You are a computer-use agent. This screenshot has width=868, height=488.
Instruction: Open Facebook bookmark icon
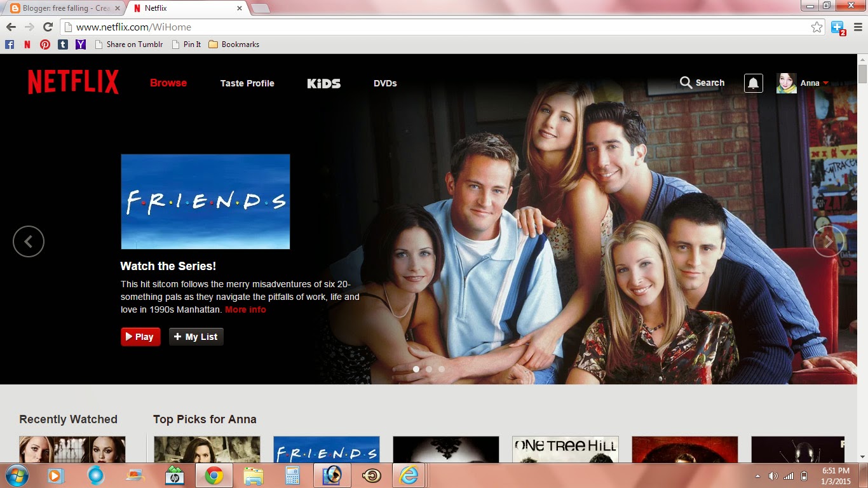coord(10,44)
